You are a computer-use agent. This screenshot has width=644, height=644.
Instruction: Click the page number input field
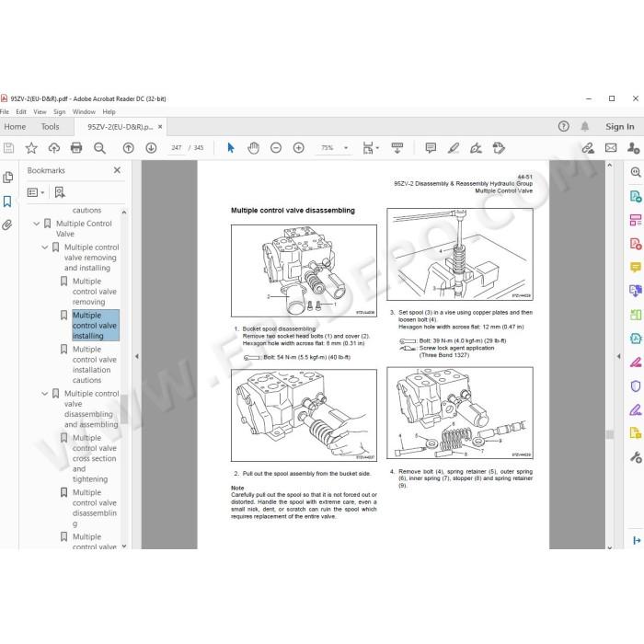(x=177, y=148)
